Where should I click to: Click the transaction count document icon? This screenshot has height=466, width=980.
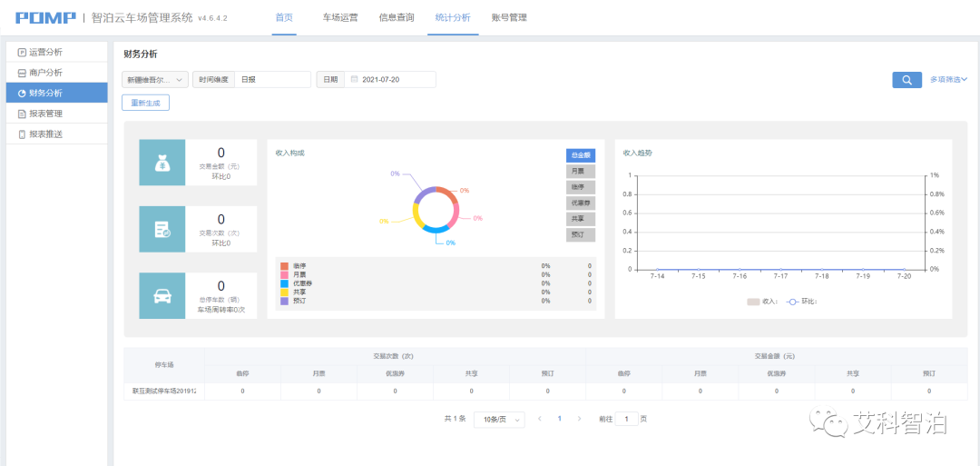click(x=162, y=229)
